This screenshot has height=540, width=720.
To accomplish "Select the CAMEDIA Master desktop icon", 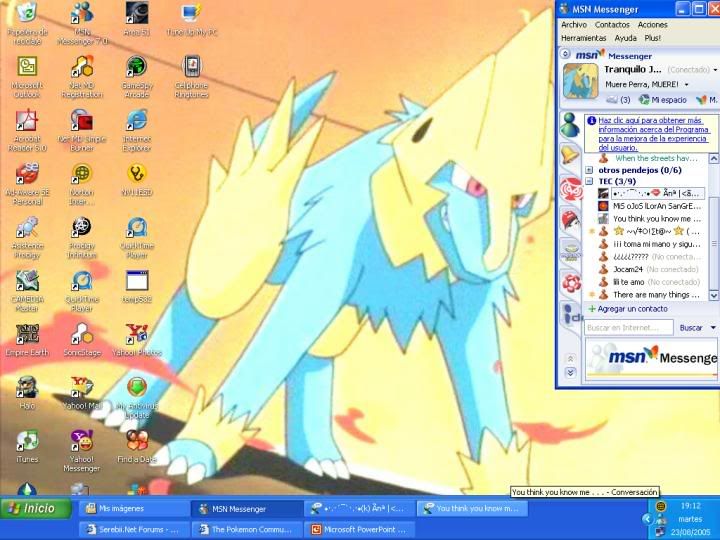I will pos(27,291).
